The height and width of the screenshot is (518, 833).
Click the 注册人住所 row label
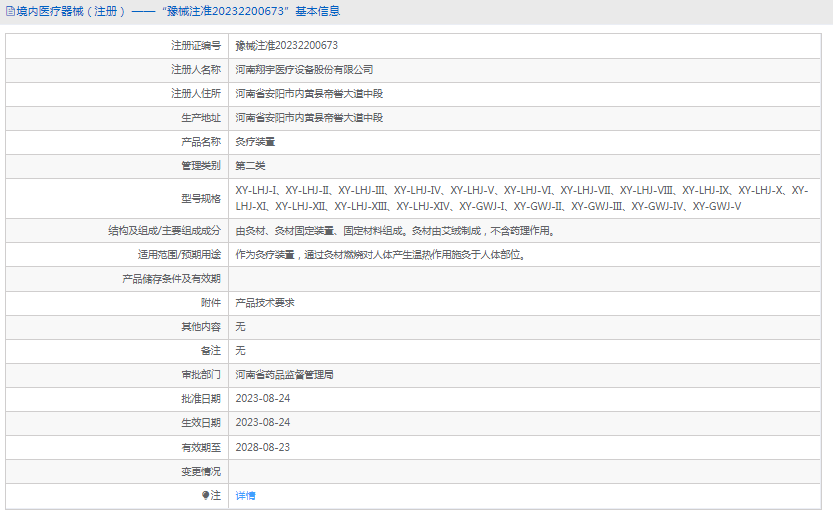coord(196,94)
